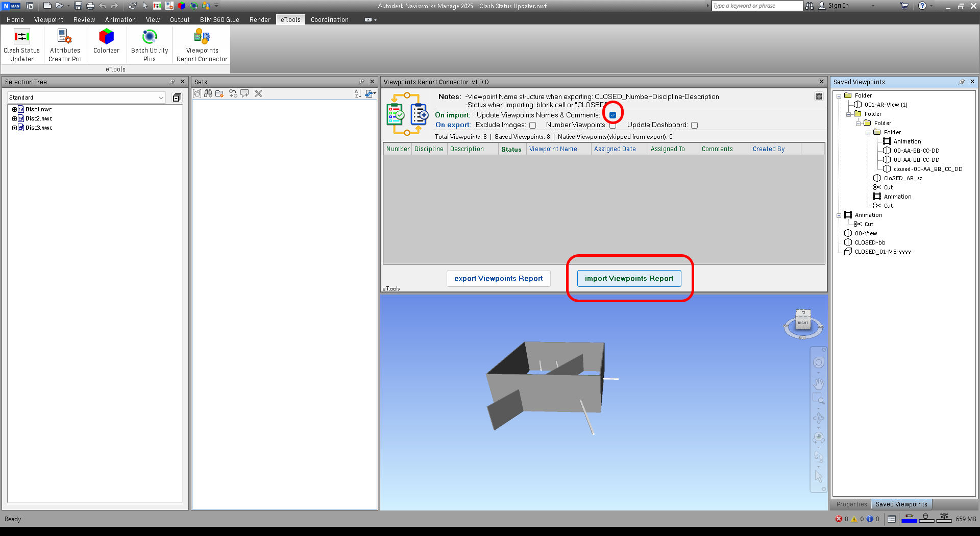Create a new folder in Sets panel
Viewport: 980px width, 536px height.
[x=220, y=93]
